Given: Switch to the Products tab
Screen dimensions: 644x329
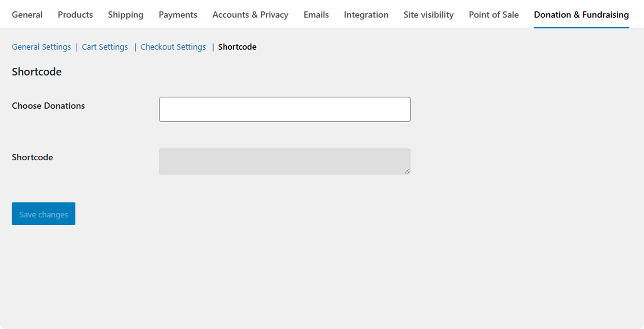Looking at the screenshot, I should [75, 15].
